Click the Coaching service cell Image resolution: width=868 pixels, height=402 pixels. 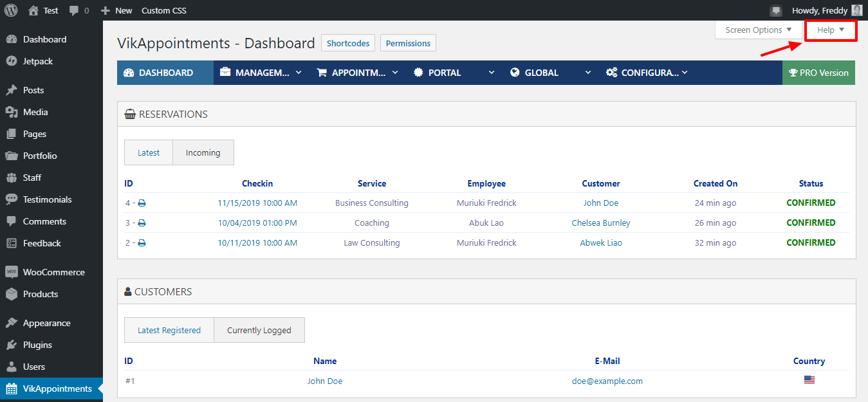pyautogui.click(x=372, y=223)
